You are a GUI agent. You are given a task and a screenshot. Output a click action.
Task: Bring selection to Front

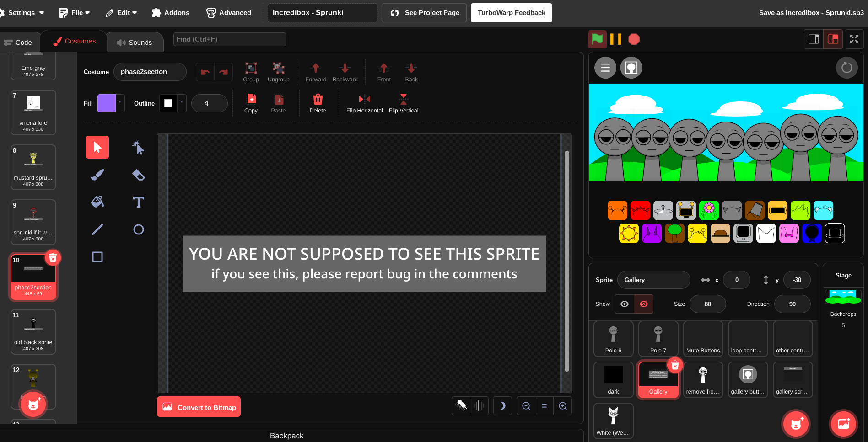coord(384,72)
